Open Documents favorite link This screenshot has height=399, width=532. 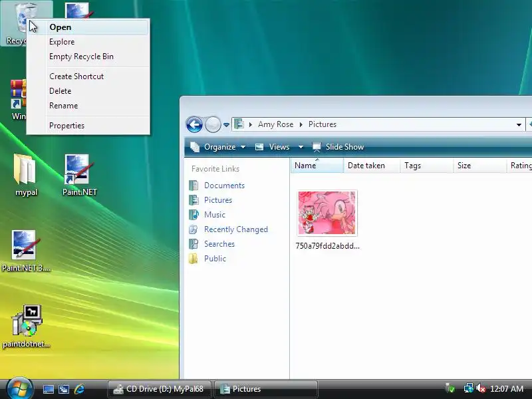(224, 186)
